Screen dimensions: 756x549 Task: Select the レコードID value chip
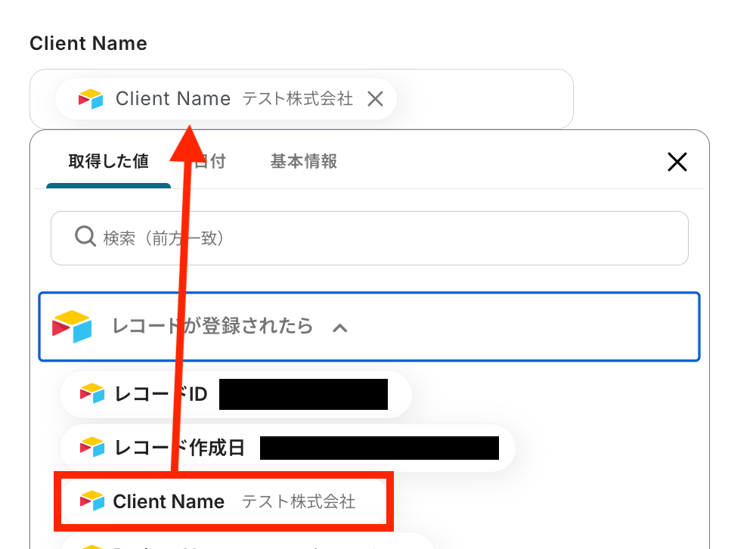235,394
